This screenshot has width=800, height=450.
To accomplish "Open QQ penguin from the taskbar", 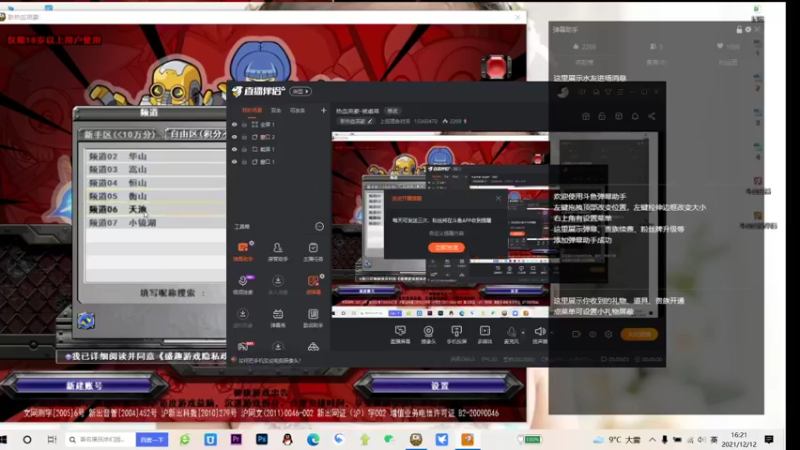I will click(287, 439).
